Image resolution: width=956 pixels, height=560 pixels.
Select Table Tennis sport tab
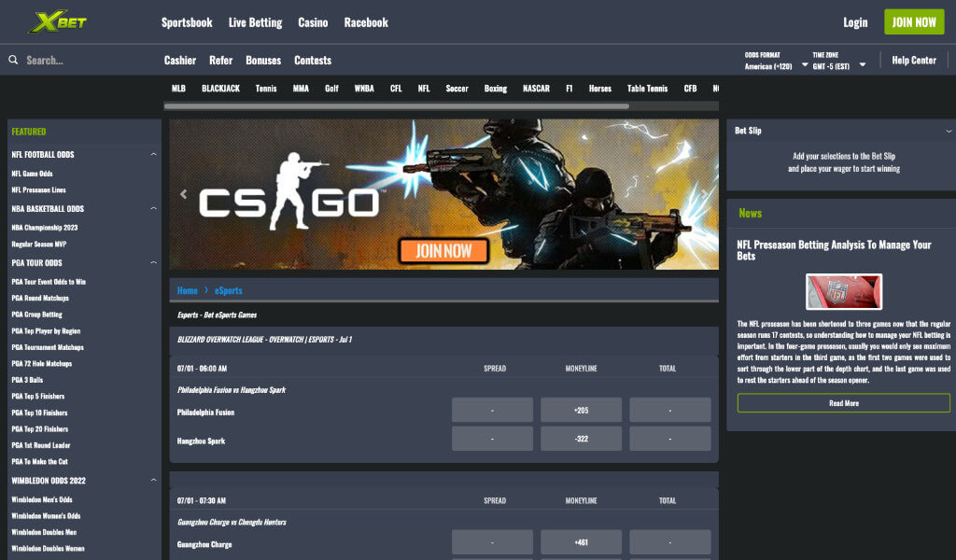click(x=648, y=89)
